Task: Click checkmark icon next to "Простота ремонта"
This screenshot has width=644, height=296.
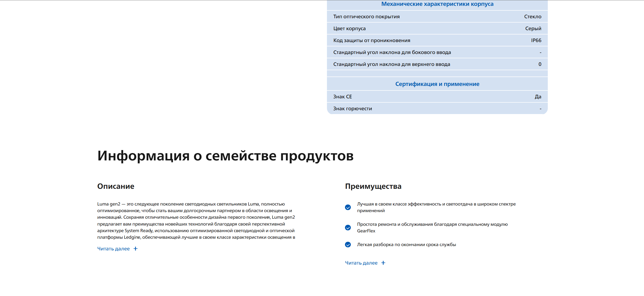Action: pyautogui.click(x=348, y=228)
